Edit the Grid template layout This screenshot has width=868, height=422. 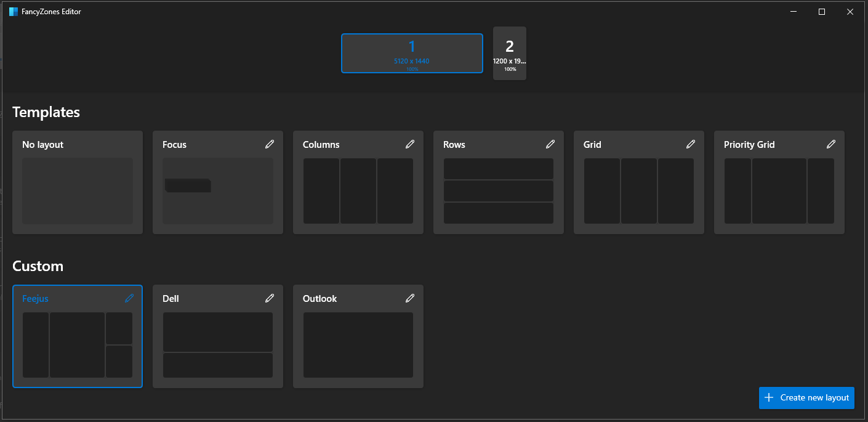(x=691, y=144)
